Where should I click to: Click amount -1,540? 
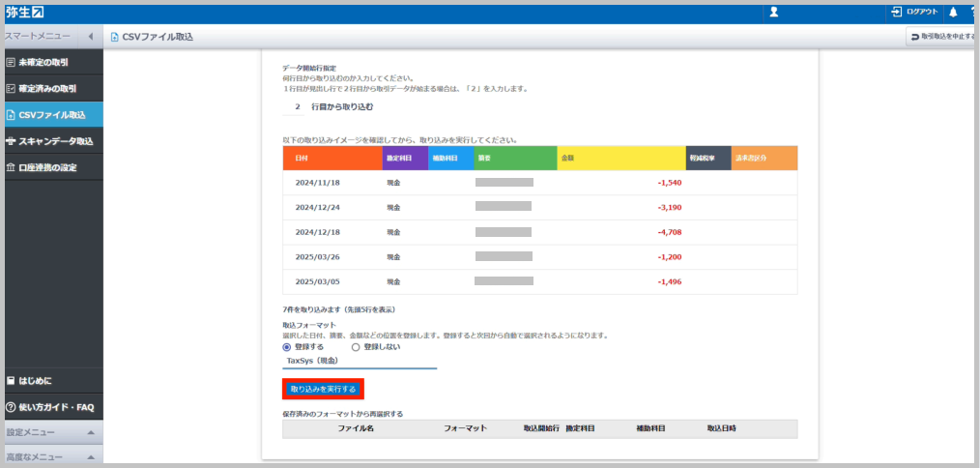point(670,183)
